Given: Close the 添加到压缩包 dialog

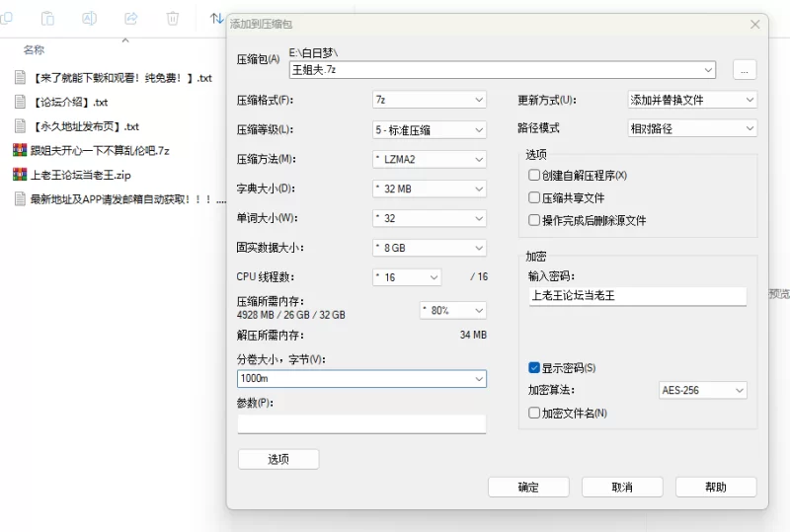Looking at the screenshot, I should point(754,24).
